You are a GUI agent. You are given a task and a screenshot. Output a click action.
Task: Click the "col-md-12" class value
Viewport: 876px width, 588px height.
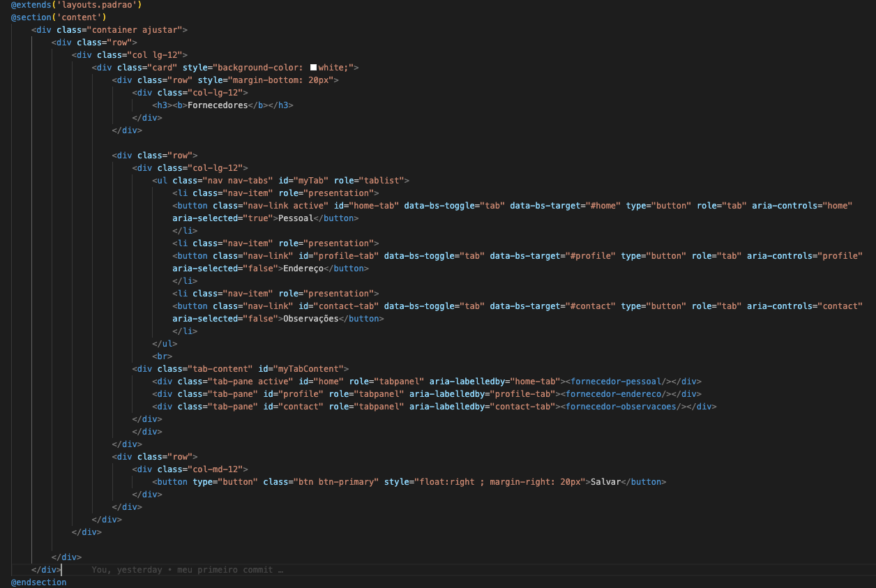(x=216, y=469)
